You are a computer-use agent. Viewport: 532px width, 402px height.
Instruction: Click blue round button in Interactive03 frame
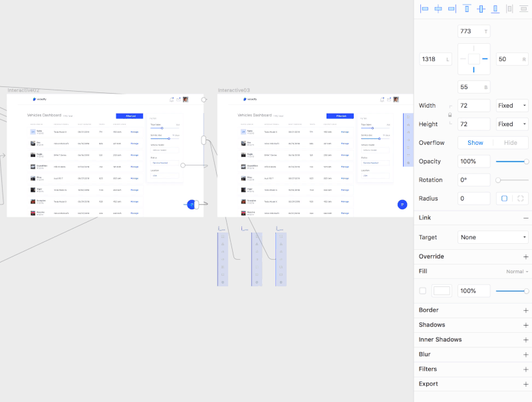402,205
